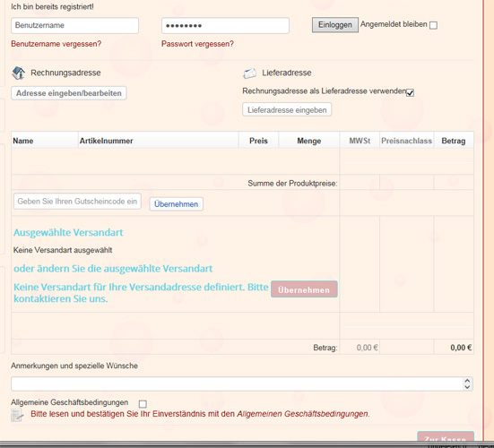This screenshot has height=448, width=494.
Task: Click the down arrow of remarks field
Action: (x=467, y=387)
